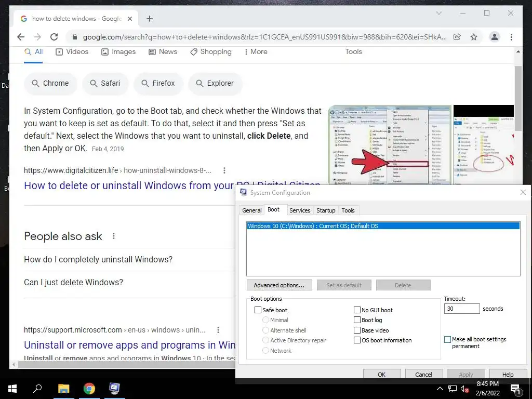Click the horizontal scrollbar left arrow

click(14, 365)
